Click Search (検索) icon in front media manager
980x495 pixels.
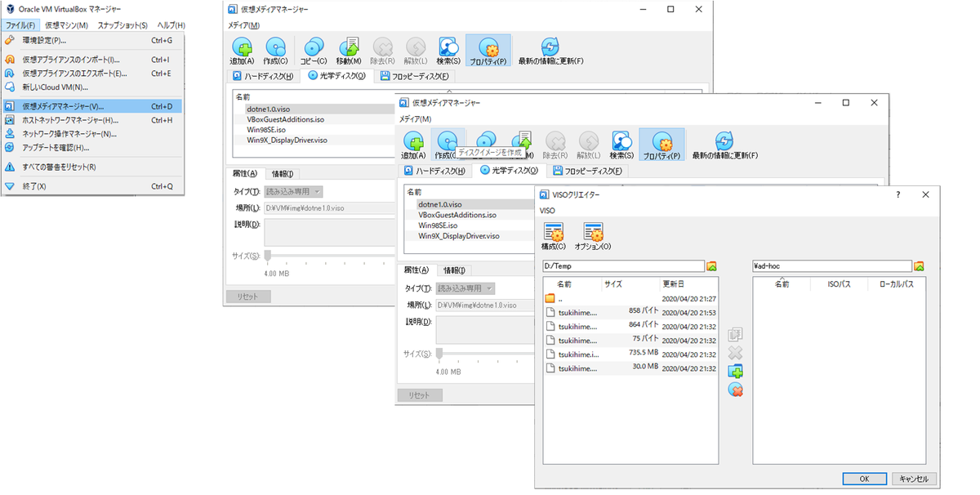622,143
